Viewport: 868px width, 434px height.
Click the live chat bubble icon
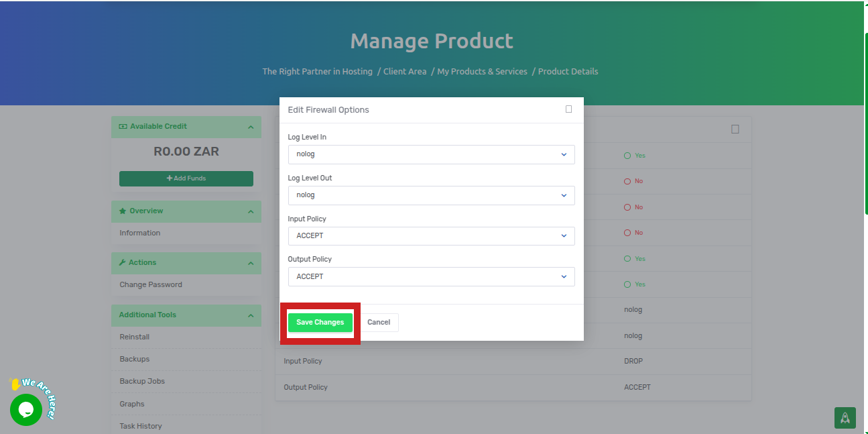[26, 409]
